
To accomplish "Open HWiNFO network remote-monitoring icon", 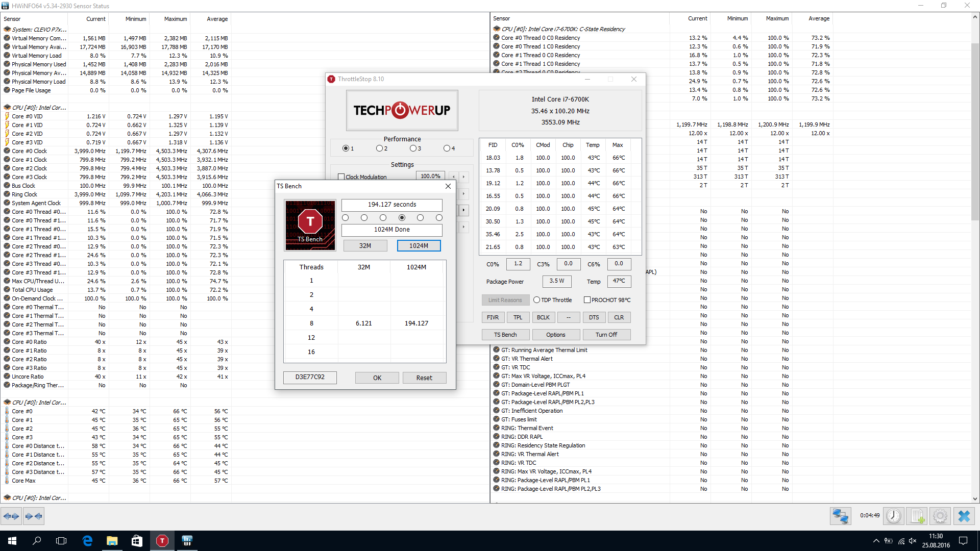I will pyautogui.click(x=840, y=516).
